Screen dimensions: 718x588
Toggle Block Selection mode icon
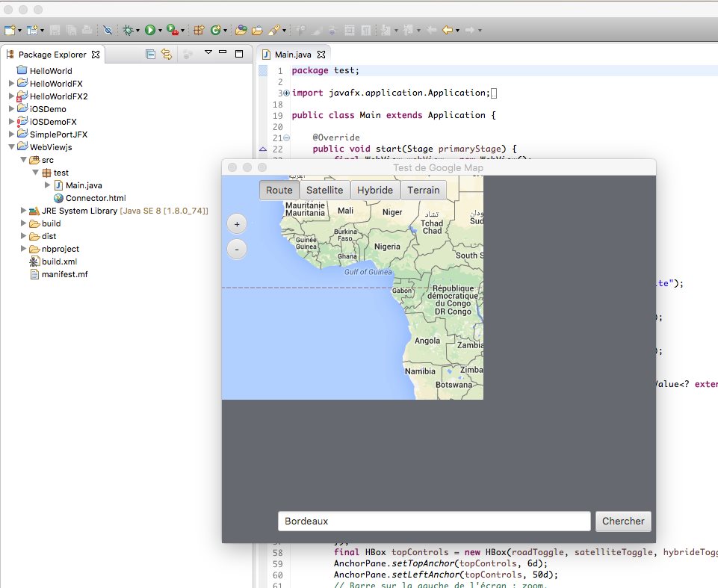[350, 30]
